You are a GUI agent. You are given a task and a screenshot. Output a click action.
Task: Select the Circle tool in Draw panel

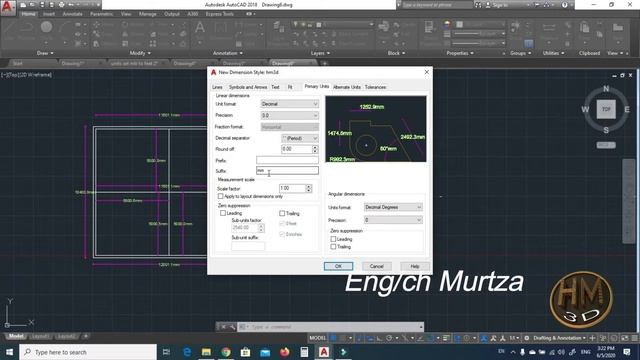(x=46, y=27)
